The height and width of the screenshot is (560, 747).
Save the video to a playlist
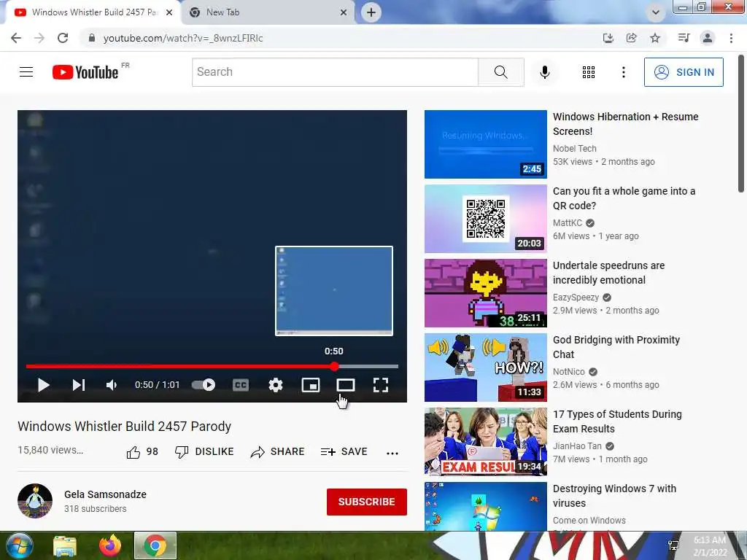(x=344, y=451)
